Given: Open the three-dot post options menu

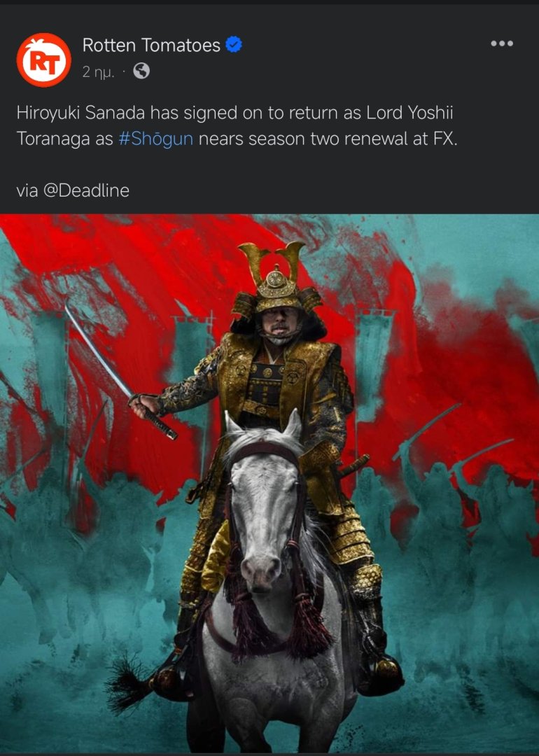Looking at the screenshot, I should tap(501, 43).
